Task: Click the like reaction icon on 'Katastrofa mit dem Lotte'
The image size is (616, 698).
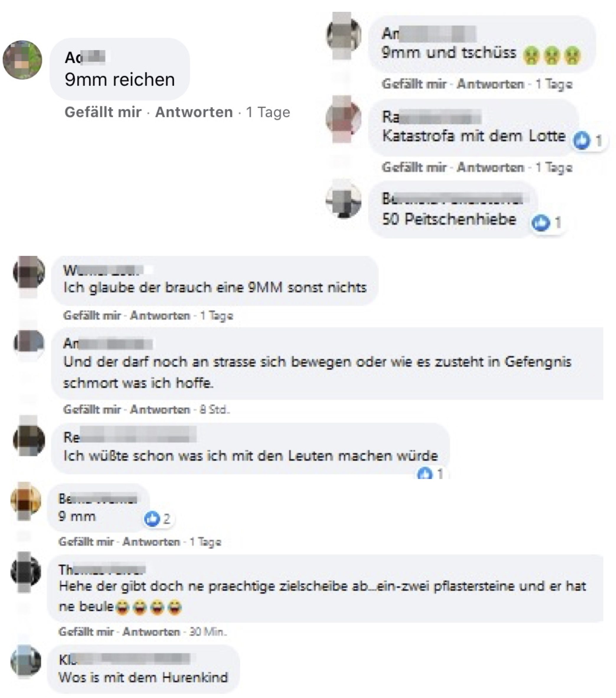Action: (x=581, y=140)
